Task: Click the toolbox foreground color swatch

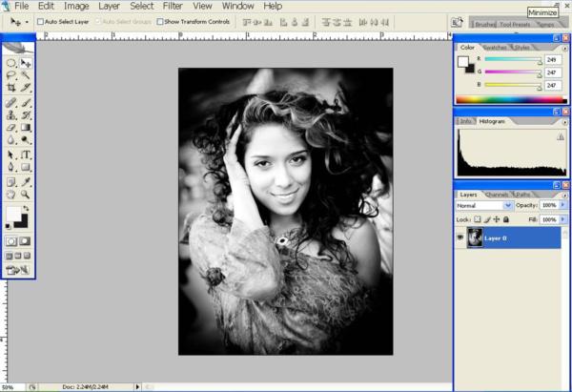Action: (13, 214)
